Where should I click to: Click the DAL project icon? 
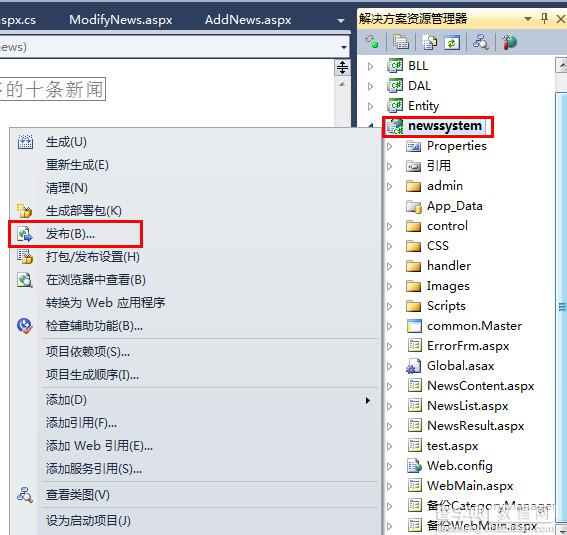point(395,86)
